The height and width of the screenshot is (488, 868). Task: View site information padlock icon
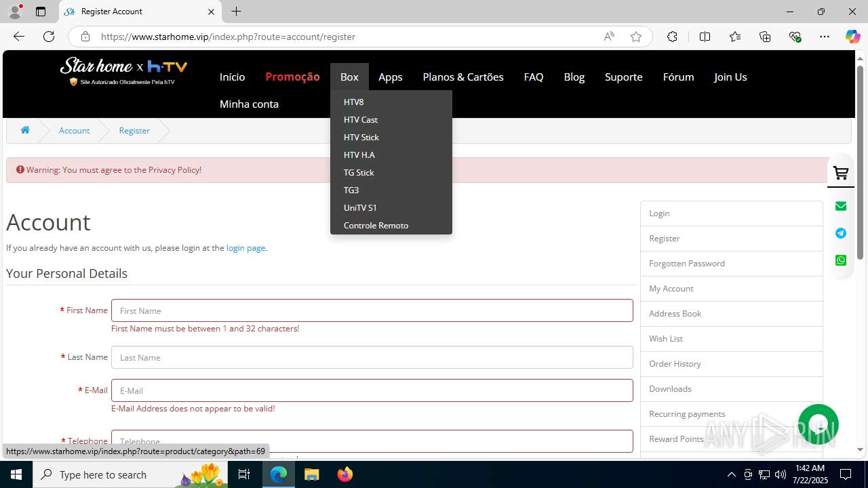tap(85, 37)
